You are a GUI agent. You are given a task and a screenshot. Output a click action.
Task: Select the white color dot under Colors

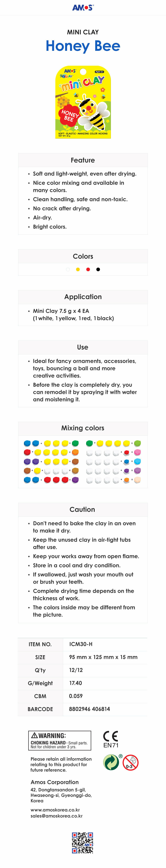[x=68, y=269]
